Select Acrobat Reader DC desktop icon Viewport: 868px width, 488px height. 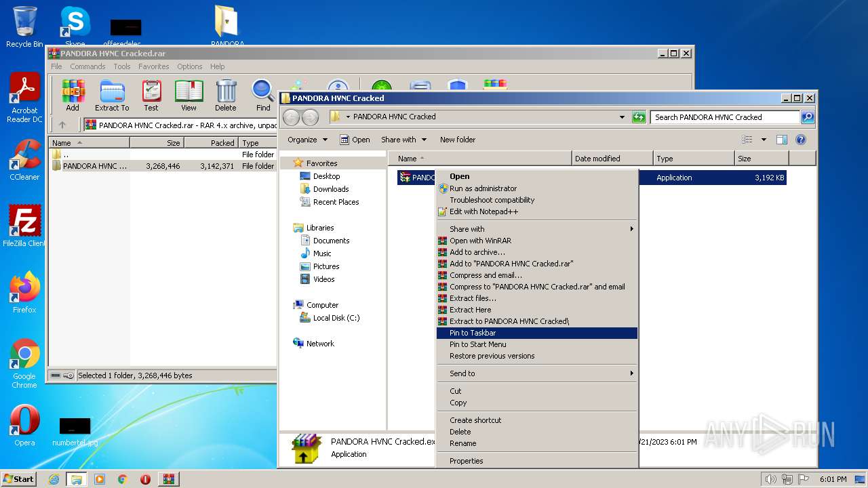coord(24,98)
